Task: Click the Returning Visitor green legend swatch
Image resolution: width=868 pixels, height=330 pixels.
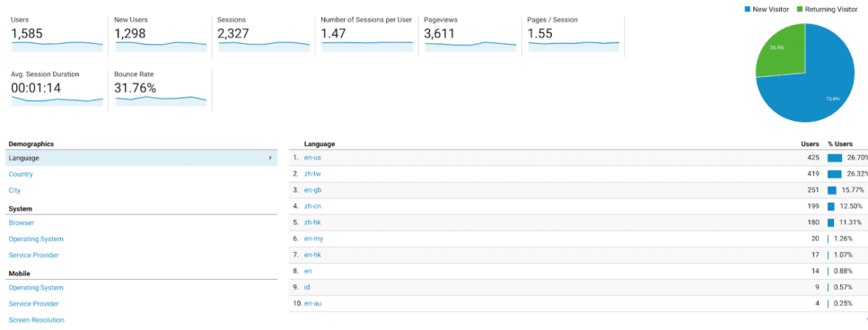Action: coord(800,9)
